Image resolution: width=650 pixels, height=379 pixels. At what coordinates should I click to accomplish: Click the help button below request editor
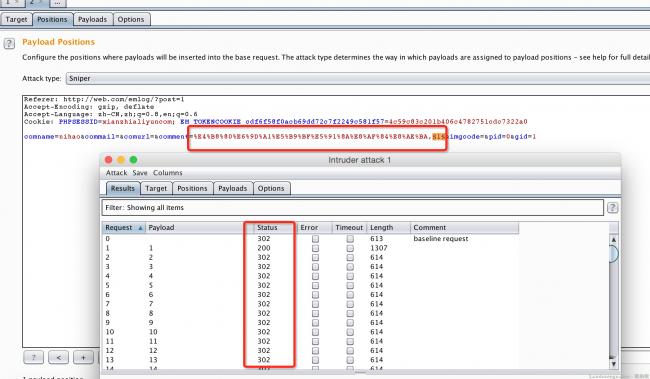(33, 357)
